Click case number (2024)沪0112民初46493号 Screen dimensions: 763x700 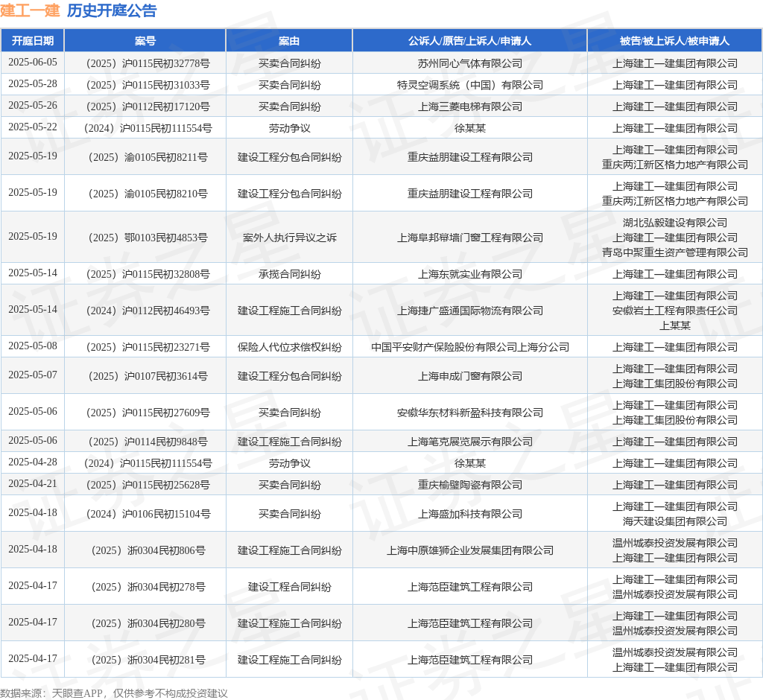click(x=148, y=311)
